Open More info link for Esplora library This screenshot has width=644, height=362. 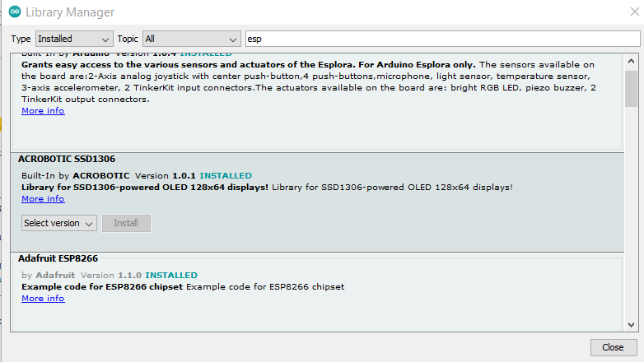[43, 111]
